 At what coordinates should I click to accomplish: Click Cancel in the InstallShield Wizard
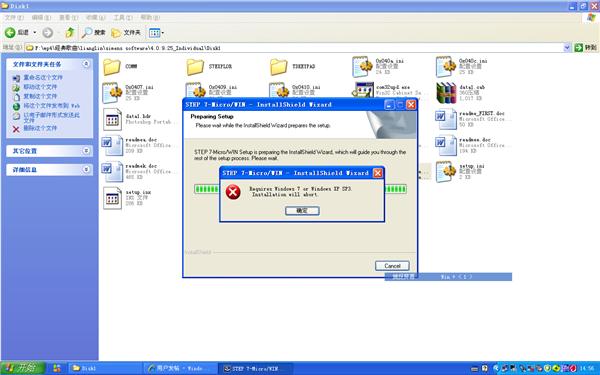392,266
